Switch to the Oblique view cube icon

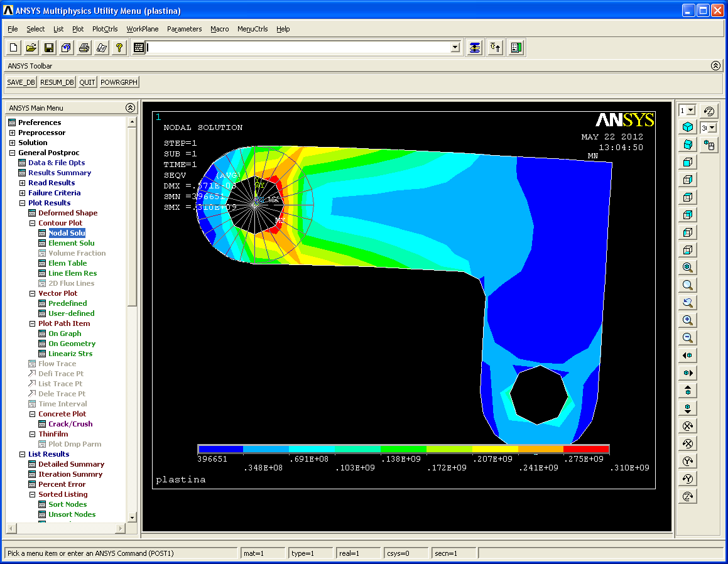tap(688, 144)
